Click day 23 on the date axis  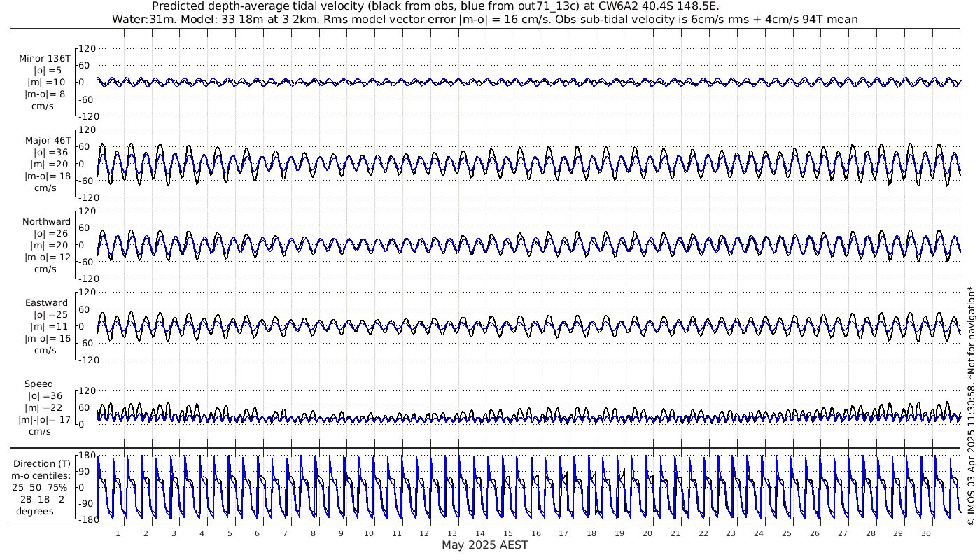tap(731, 533)
